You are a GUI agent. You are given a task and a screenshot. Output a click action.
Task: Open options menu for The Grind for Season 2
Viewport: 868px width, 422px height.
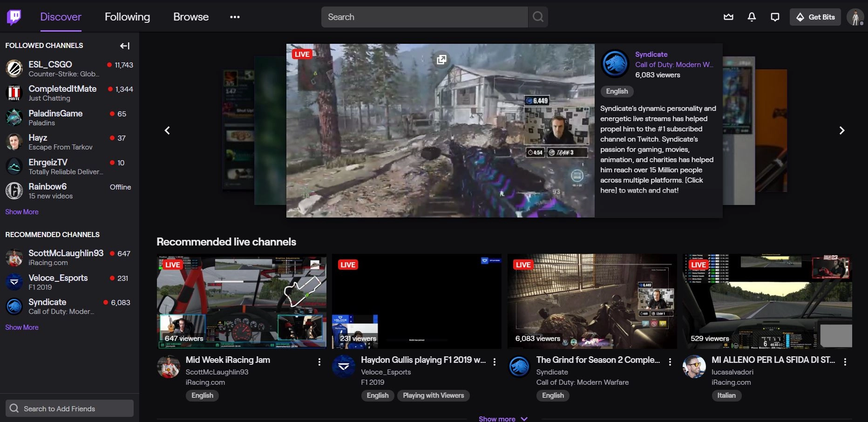(670, 362)
